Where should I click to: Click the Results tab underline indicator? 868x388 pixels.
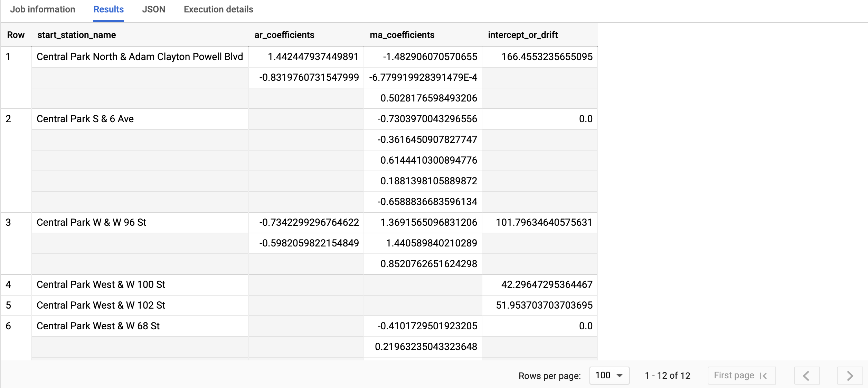coord(108,21)
